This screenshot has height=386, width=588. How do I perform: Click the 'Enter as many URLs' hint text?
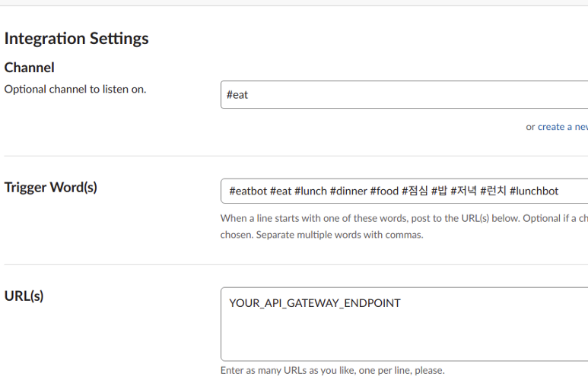332,370
